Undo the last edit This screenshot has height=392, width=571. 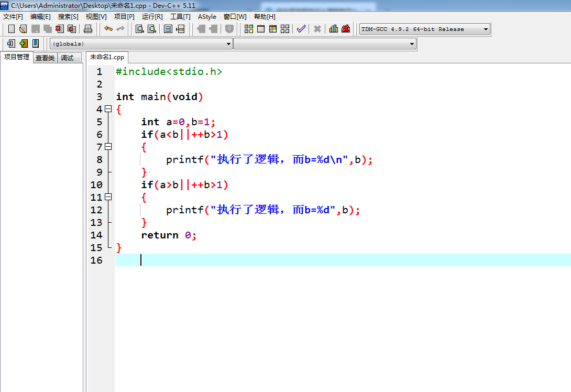tap(108, 29)
